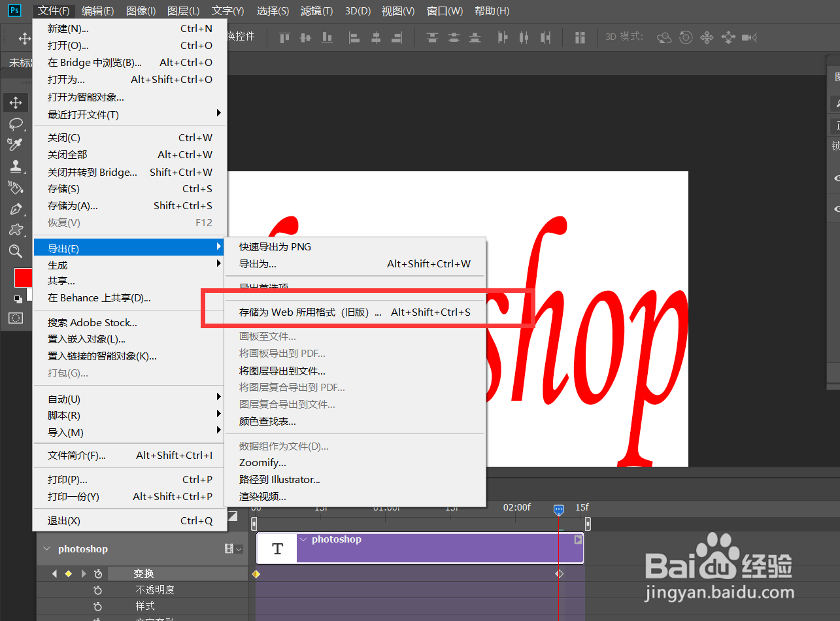Open the 滤镜(T) menu
The height and width of the screenshot is (621, 840).
316,11
